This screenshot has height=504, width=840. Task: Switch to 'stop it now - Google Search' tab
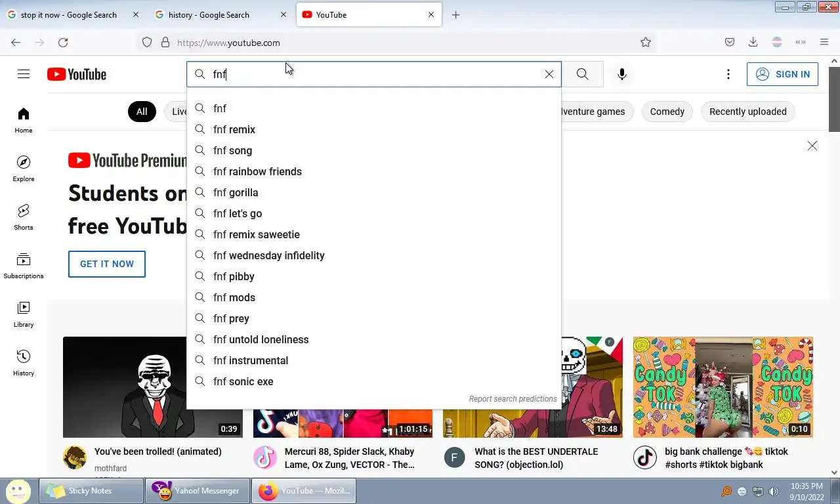73,14
